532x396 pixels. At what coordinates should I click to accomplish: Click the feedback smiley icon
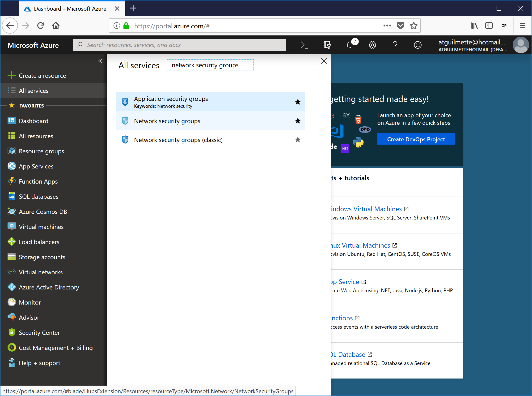click(418, 45)
